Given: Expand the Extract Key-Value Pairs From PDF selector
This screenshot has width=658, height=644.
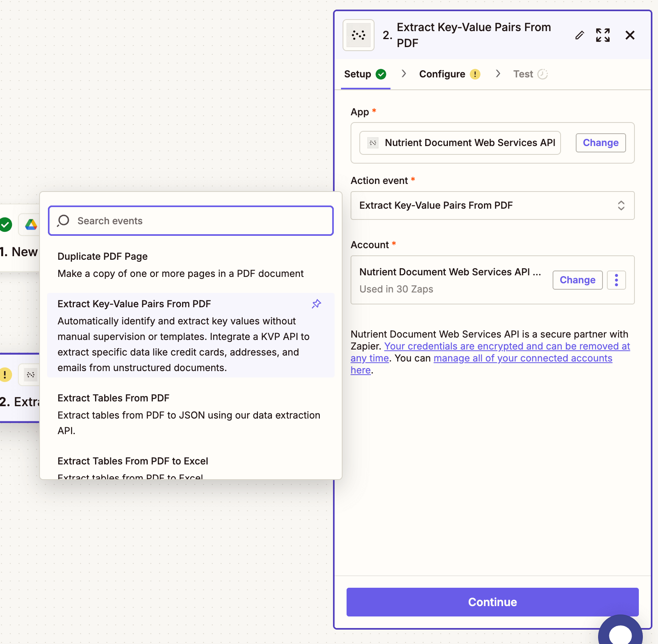Looking at the screenshot, I should click(x=621, y=205).
